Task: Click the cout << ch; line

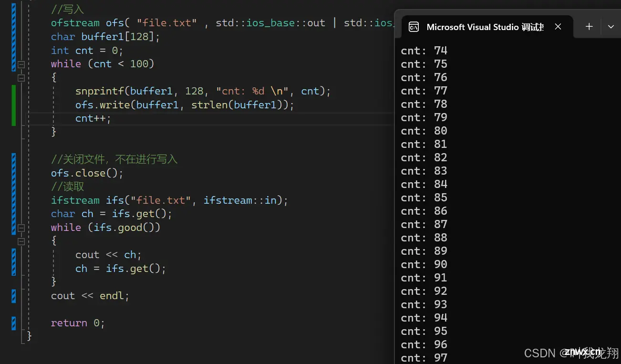Action: click(108, 255)
